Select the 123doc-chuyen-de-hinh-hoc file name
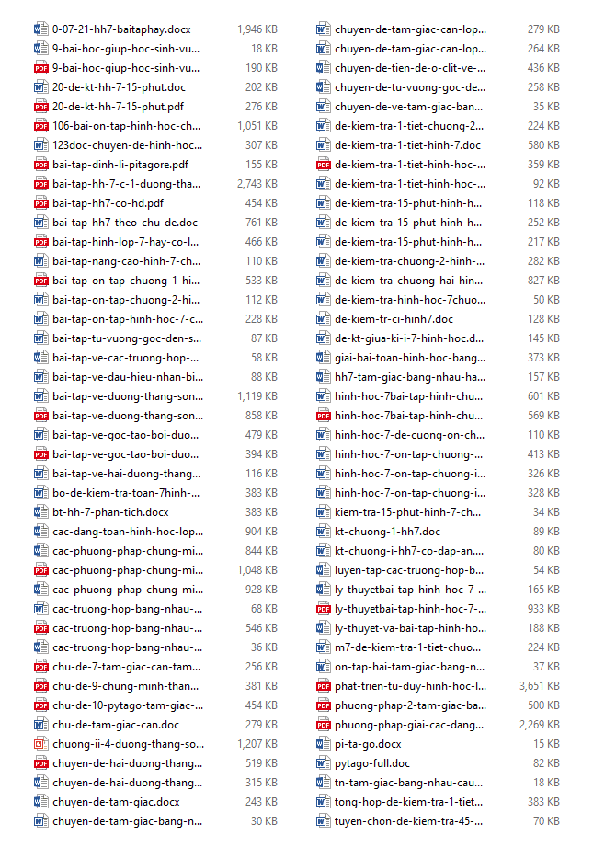 (126, 145)
